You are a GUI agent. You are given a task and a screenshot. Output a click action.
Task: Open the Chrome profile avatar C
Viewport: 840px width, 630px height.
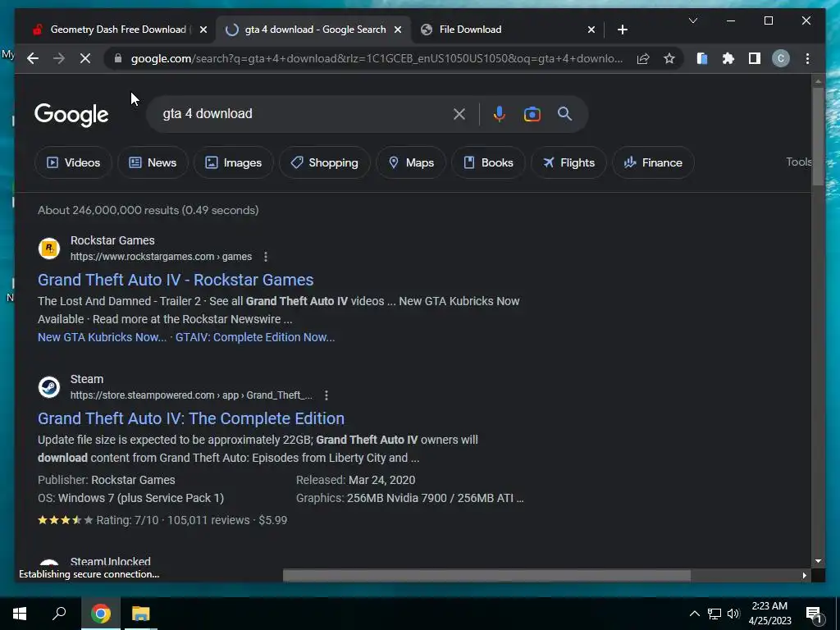pos(781,58)
